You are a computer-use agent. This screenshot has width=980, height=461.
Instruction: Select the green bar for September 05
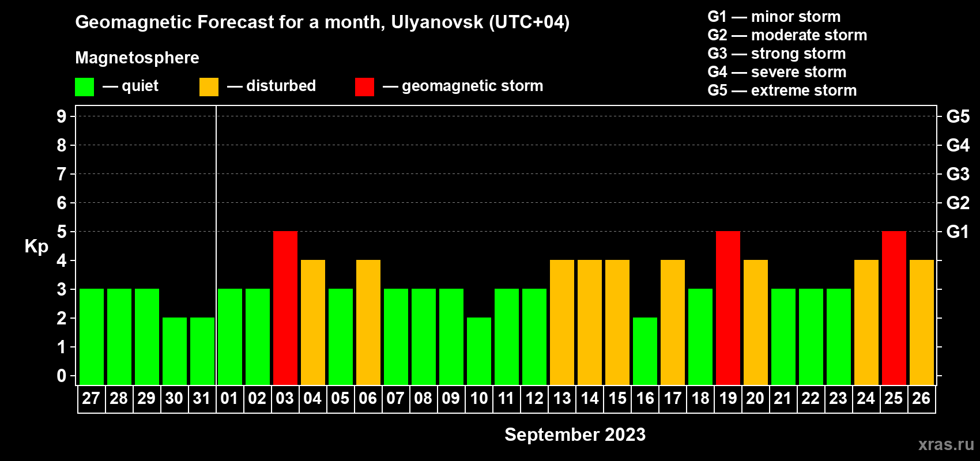(x=341, y=337)
